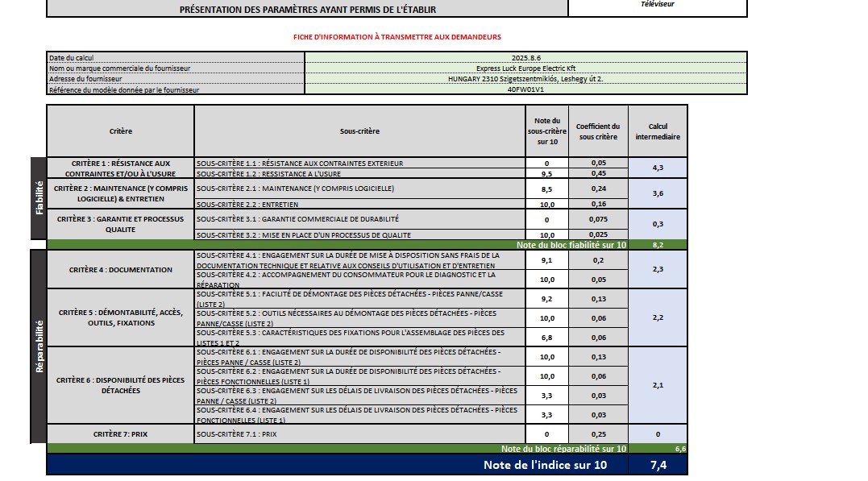868x481 pixels.
Task: Click the 'Critère 7: Prix' cell
Action: click(120, 434)
